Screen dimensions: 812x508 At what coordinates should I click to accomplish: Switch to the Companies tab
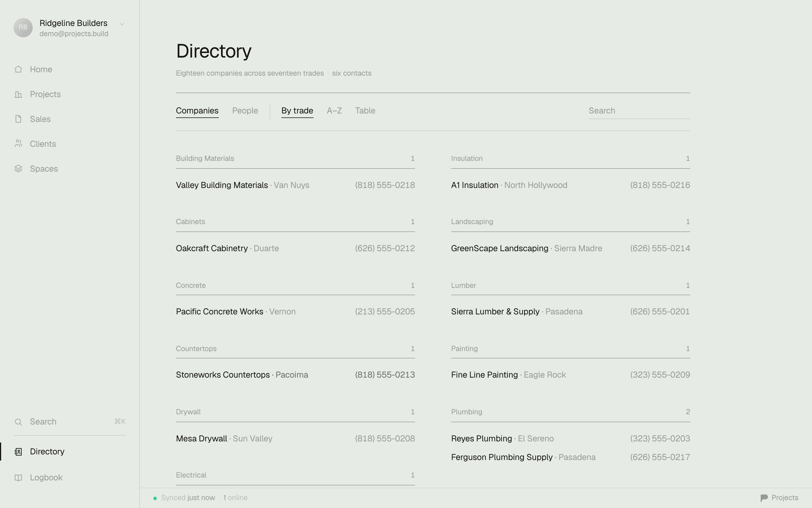[197, 111]
